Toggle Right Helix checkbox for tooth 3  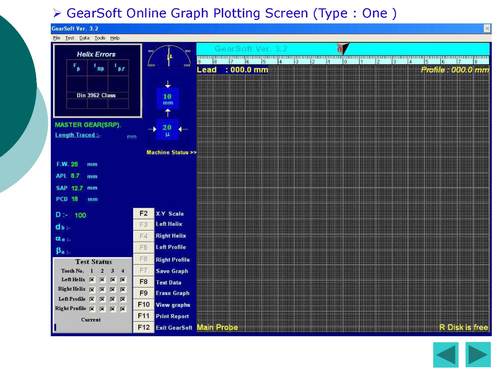click(x=112, y=289)
